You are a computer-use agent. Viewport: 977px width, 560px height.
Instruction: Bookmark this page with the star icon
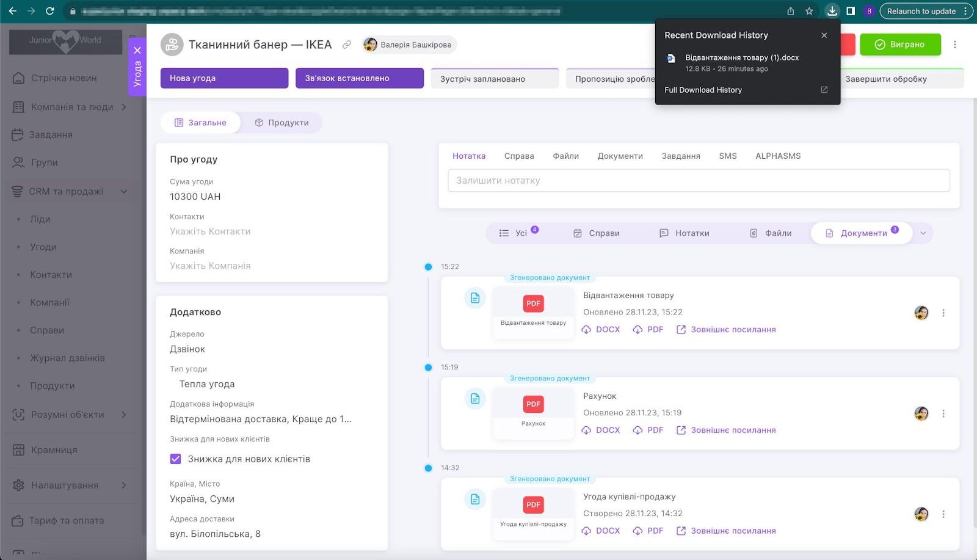[x=809, y=11]
